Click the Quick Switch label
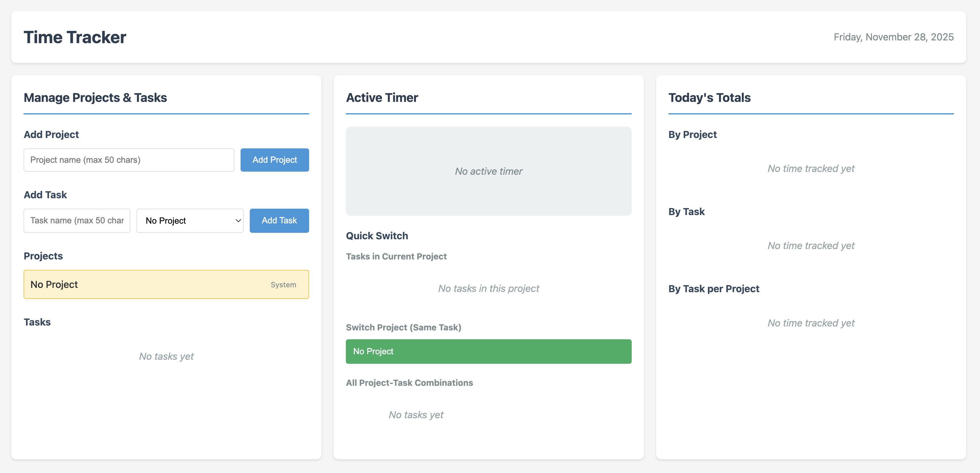The image size is (980, 473). pyautogui.click(x=377, y=236)
